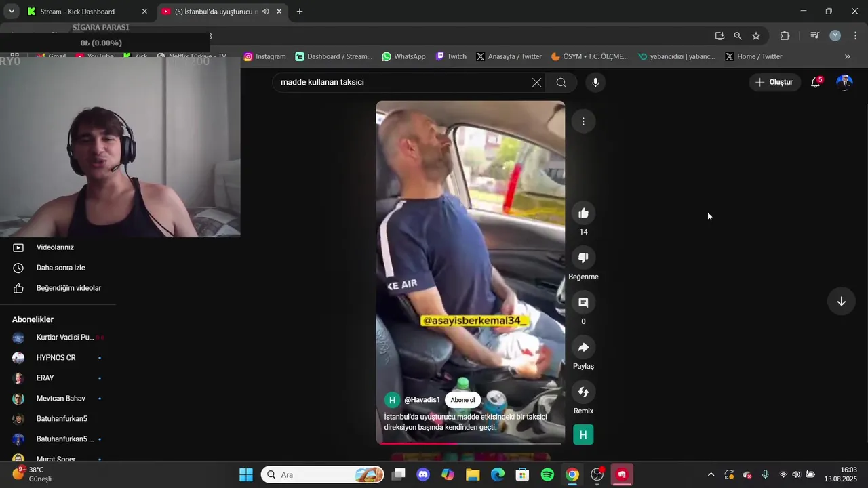Open ÖSYM bookmark

(589, 56)
